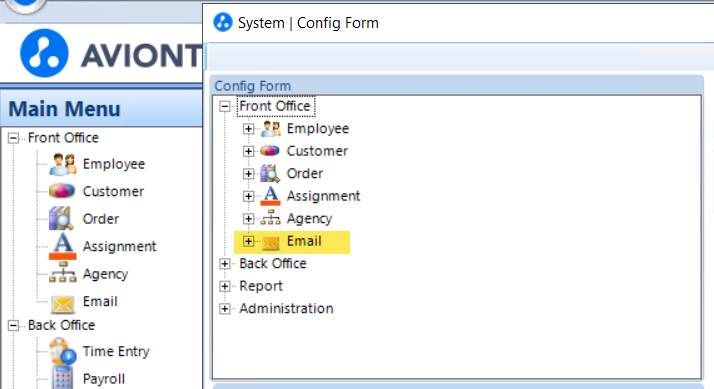Image resolution: width=714 pixels, height=389 pixels.
Task: Expand the Back Office node in Config Form
Action: [224, 264]
